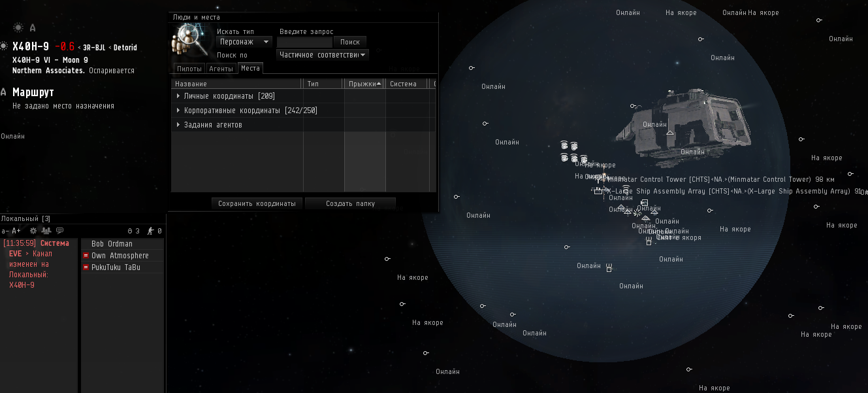This screenshot has height=393, width=868.
Task: Click the Northern Associates. alliance link
Action: tap(48, 71)
